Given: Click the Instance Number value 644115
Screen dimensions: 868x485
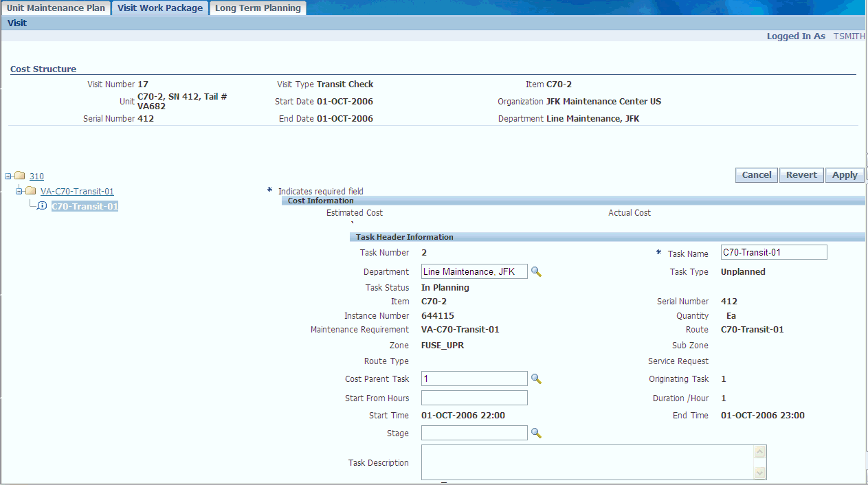Looking at the screenshot, I should (438, 316).
